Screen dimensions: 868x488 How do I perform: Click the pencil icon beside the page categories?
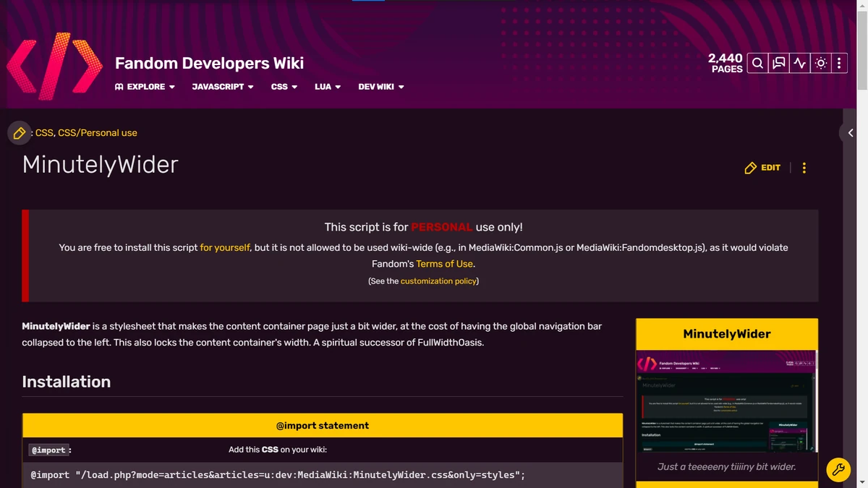19,132
